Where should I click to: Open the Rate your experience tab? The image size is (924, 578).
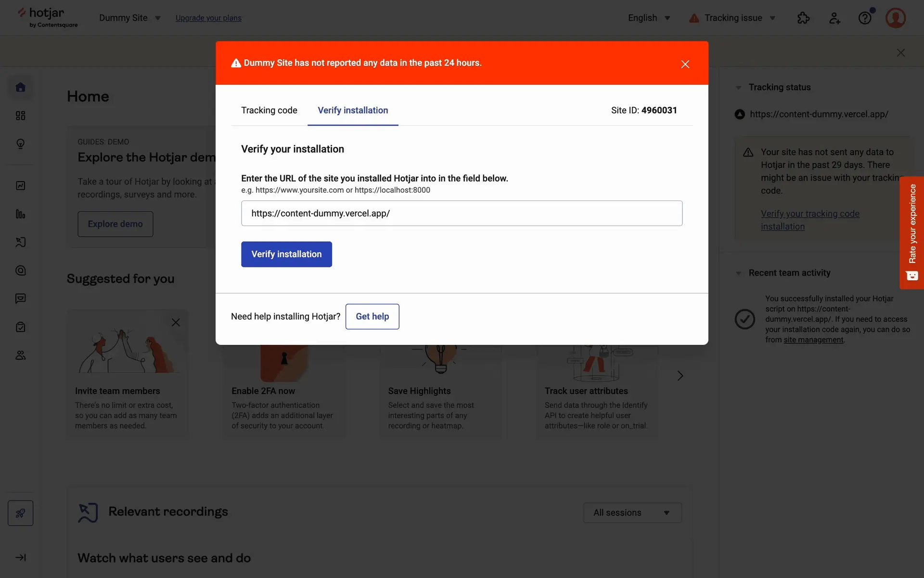pos(912,232)
